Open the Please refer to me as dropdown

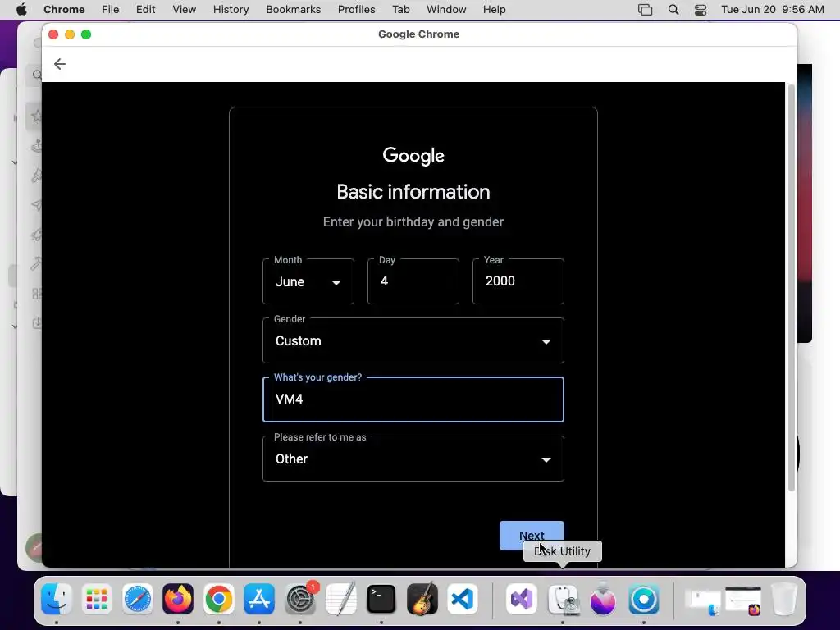coord(413,459)
